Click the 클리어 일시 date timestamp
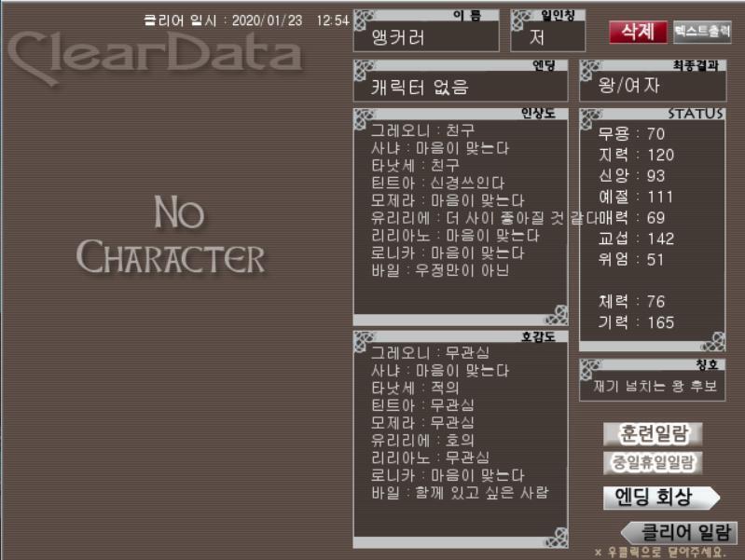745x560 pixels. click(246, 20)
